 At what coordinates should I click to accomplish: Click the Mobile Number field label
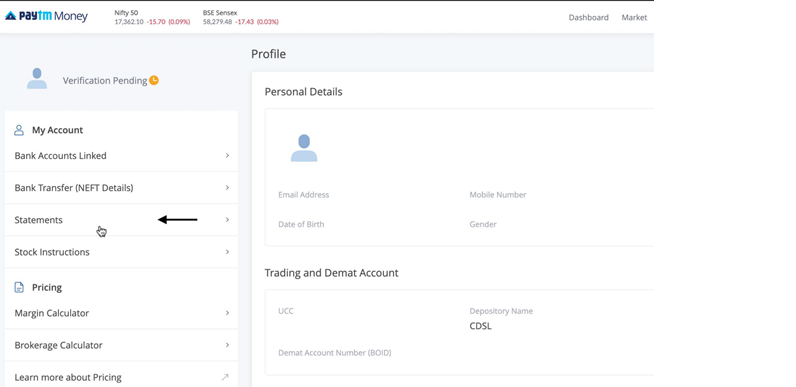(x=498, y=195)
